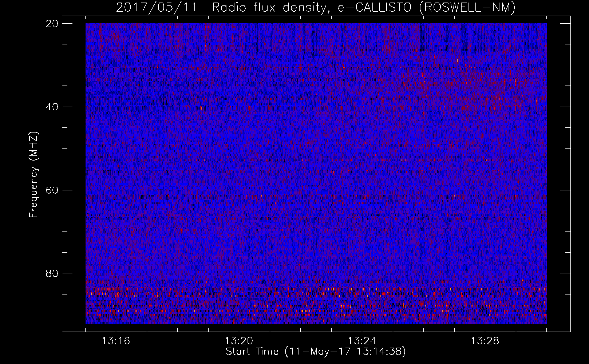Click the 80 frequency tick label
This screenshot has height=364, width=589.
click(52, 273)
